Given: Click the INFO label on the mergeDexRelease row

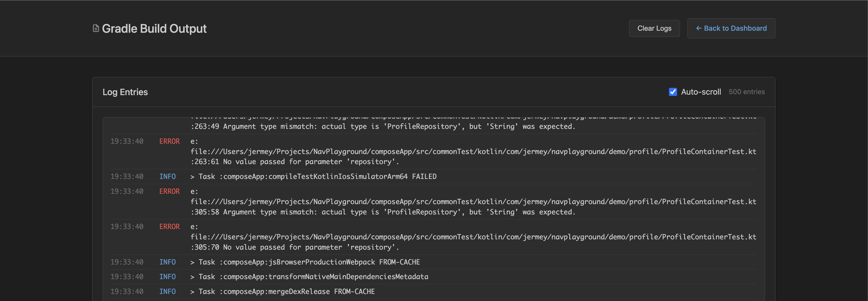Looking at the screenshot, I should click(x=167, y=291).
